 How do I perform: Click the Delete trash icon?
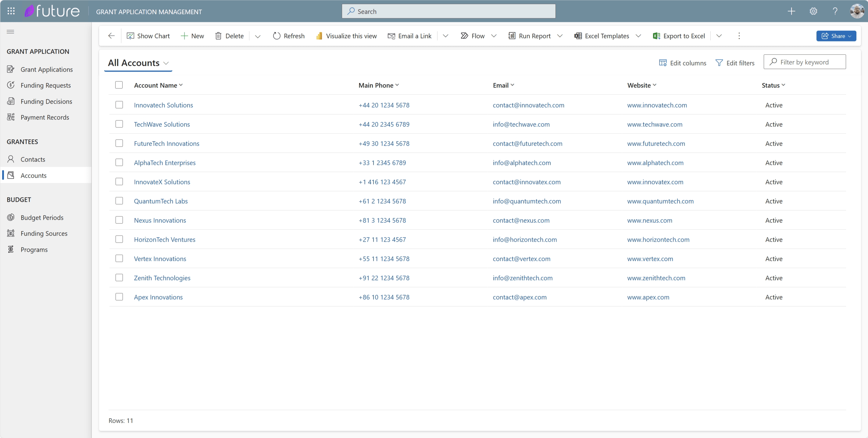click(x=218, y=36)
